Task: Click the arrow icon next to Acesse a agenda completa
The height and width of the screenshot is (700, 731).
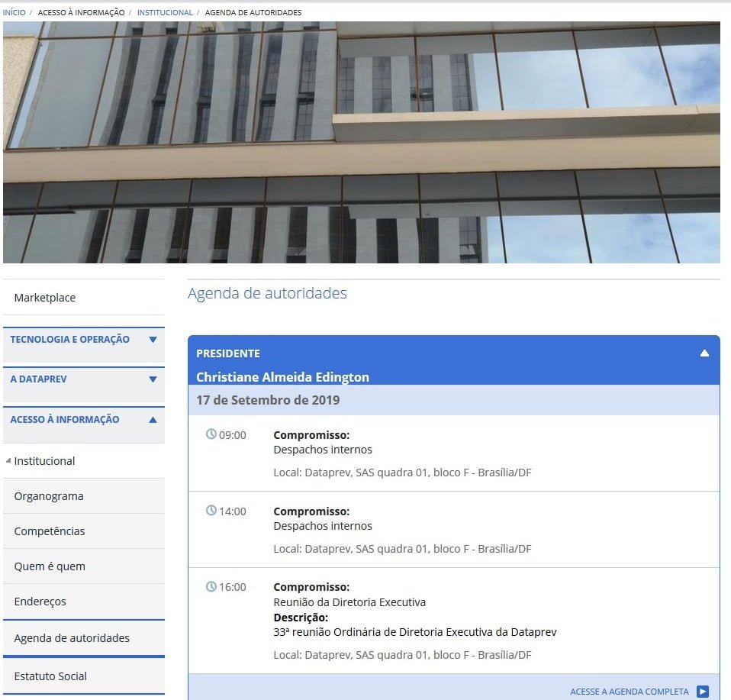Action: [703, 691]
